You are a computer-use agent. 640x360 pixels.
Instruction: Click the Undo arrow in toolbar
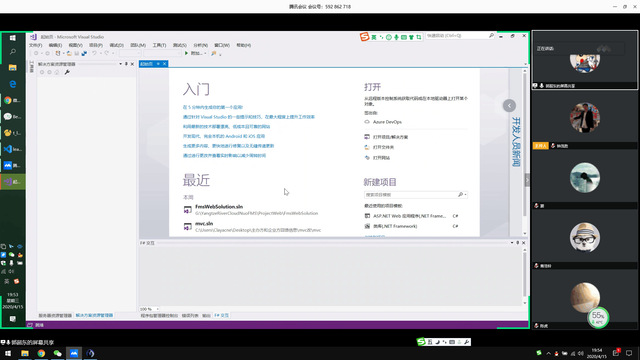coord(94,53)
